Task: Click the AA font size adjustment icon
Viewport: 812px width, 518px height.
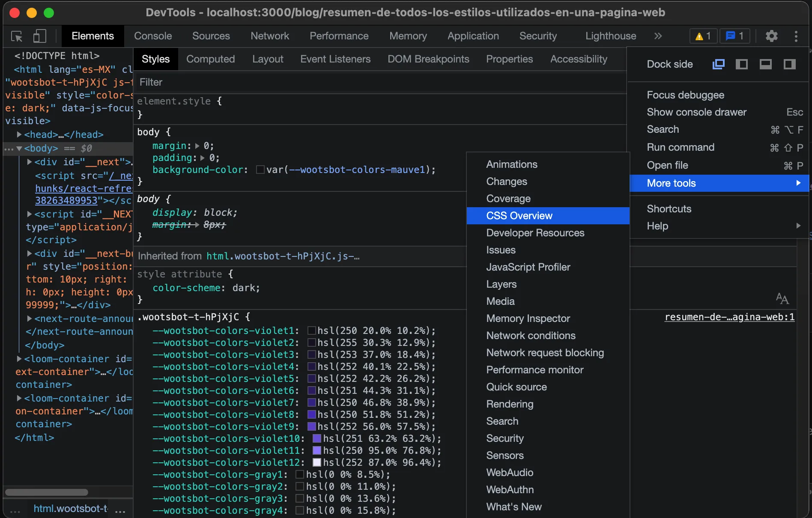Action: coord(782,299)
